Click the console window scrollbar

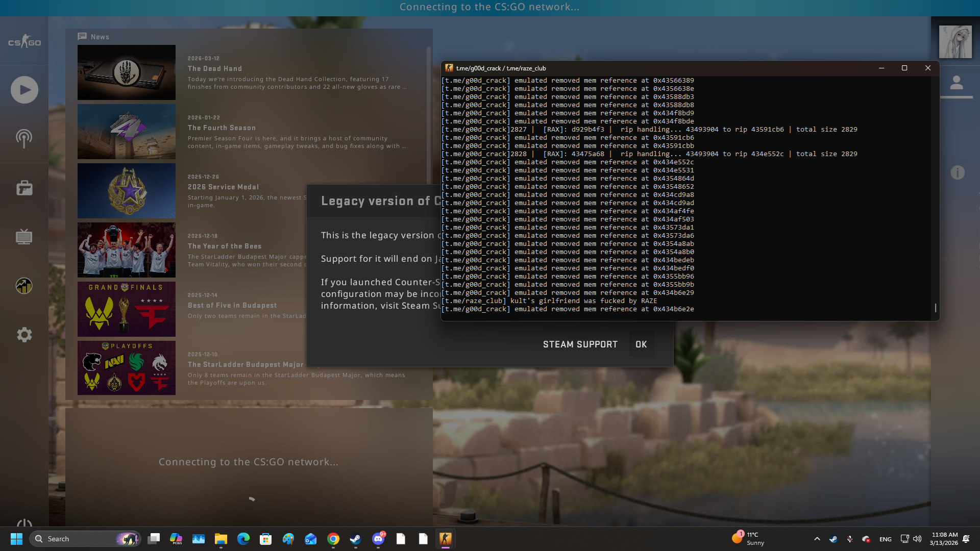pyautogui.click(x=935, y=308)
